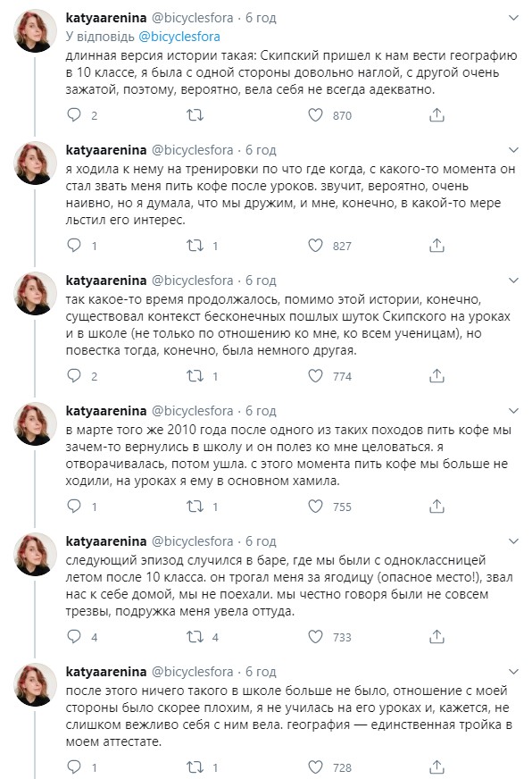Like the tweet with 870 likes
The height and width of the screenshot is (779, 532).
click(314, 114)
